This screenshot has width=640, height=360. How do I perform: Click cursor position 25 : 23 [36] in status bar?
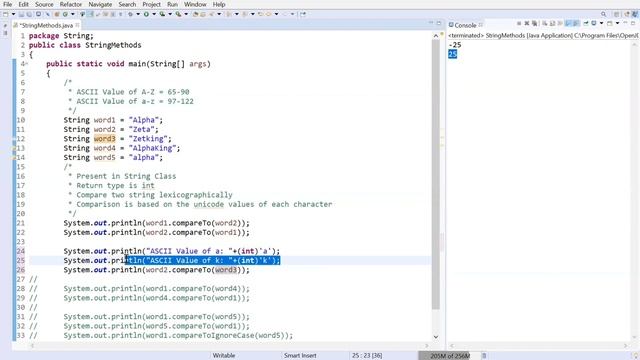click(x=367, y=356)
